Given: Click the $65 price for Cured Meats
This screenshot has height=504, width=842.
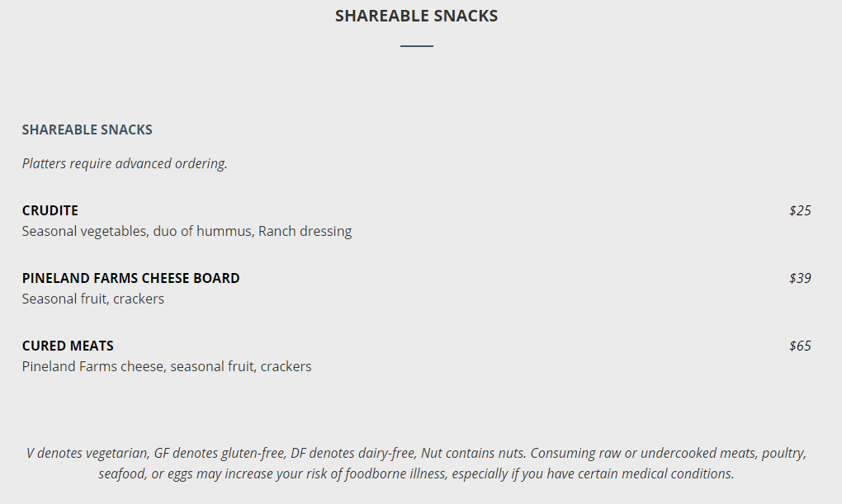Looking at the screenshot, I should coord(799,346).
